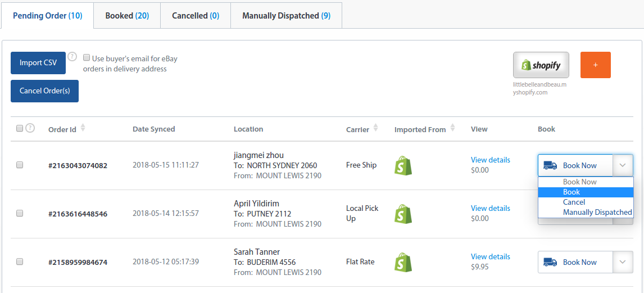Open the Manually Dispatched (9) tab
The height and width of the screenshot is (293, 644).
click(286, 16)
